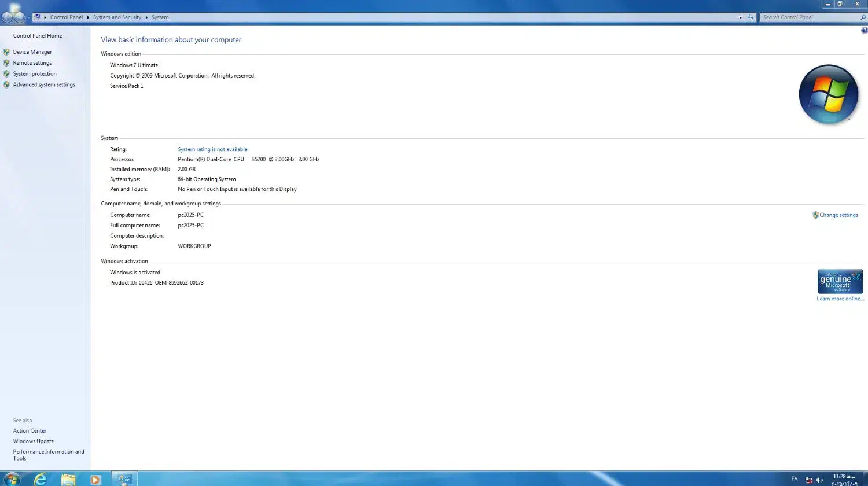Click the network status tray icon

(x=808, y=480)
